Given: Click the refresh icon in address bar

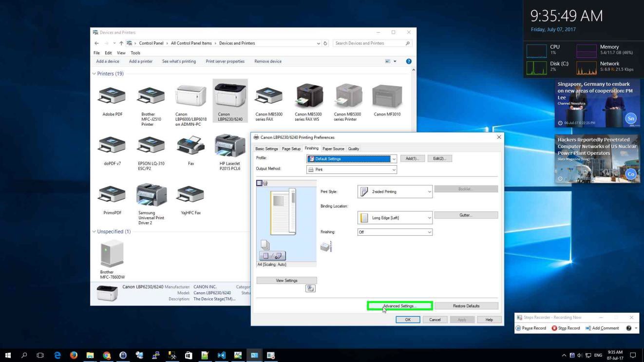Looking at the screenshot, I should [x=325, y=43].
